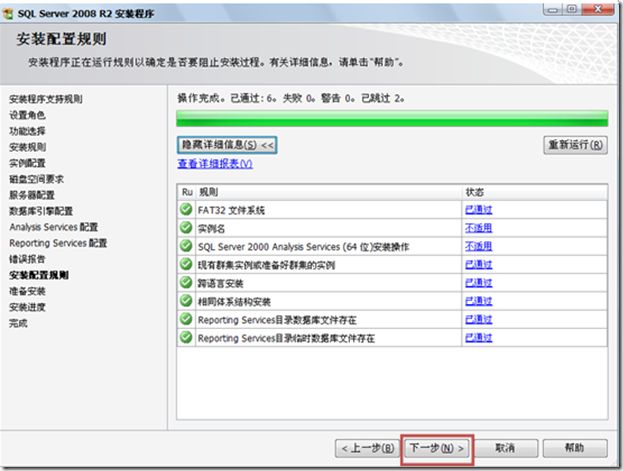Screen dimensions: 623x471
Task: Close the SQL Server setup window
Action: click(598, 10)
